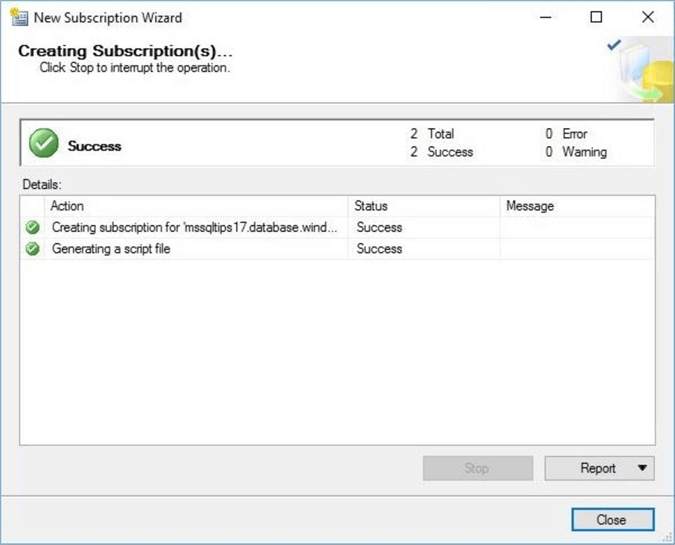Click the '0 Error' summary count
Viewport: 675px width, 545px height.
pyautogui.click(x=566, y=134)
